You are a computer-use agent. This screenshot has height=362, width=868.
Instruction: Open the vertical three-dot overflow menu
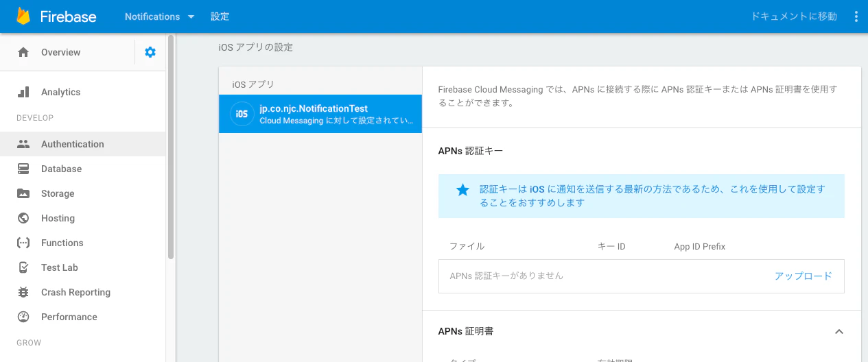click(x=855, y=16)
